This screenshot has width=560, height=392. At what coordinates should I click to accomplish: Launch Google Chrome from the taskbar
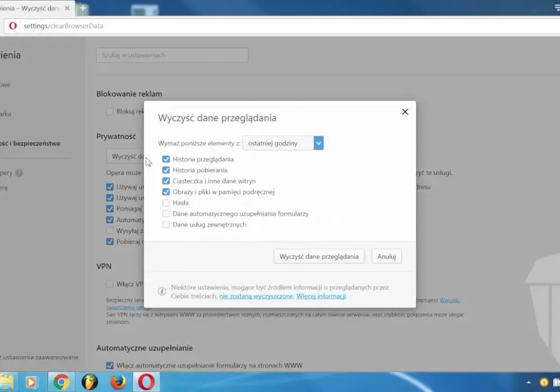[61, 382]
